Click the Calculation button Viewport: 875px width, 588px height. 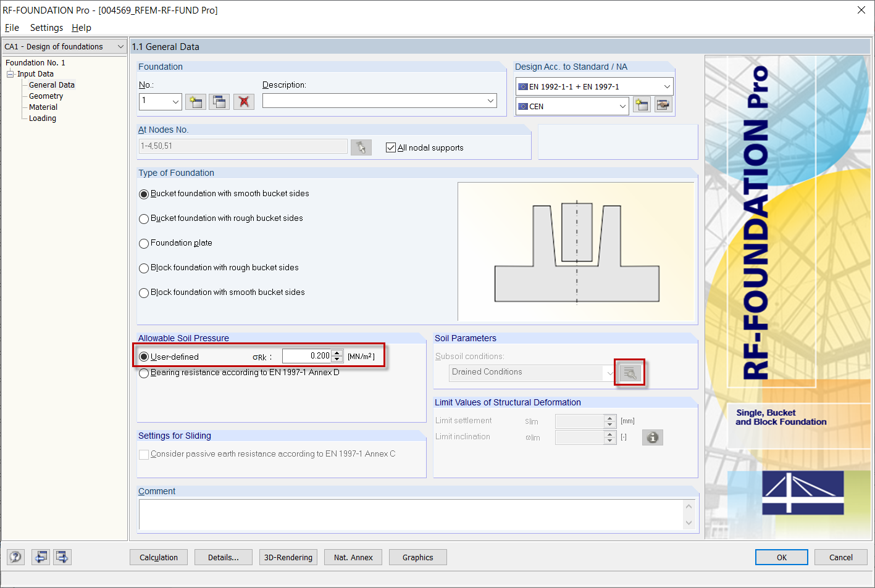click(159, 557)
